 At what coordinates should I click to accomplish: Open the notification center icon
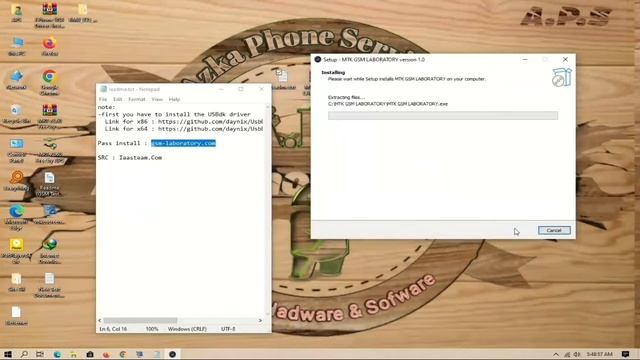click(625, 354)
